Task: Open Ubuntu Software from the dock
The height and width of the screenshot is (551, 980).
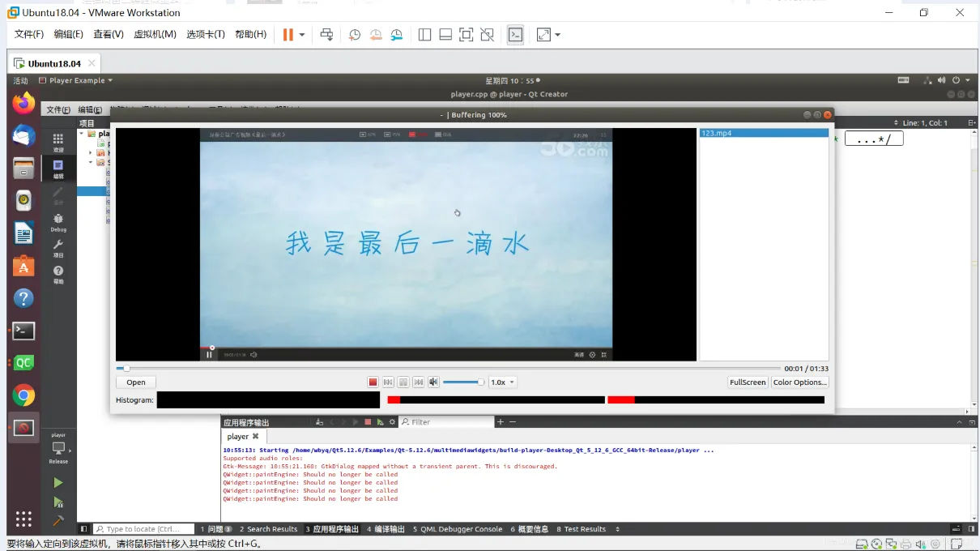Action: [x=23, y=265]
